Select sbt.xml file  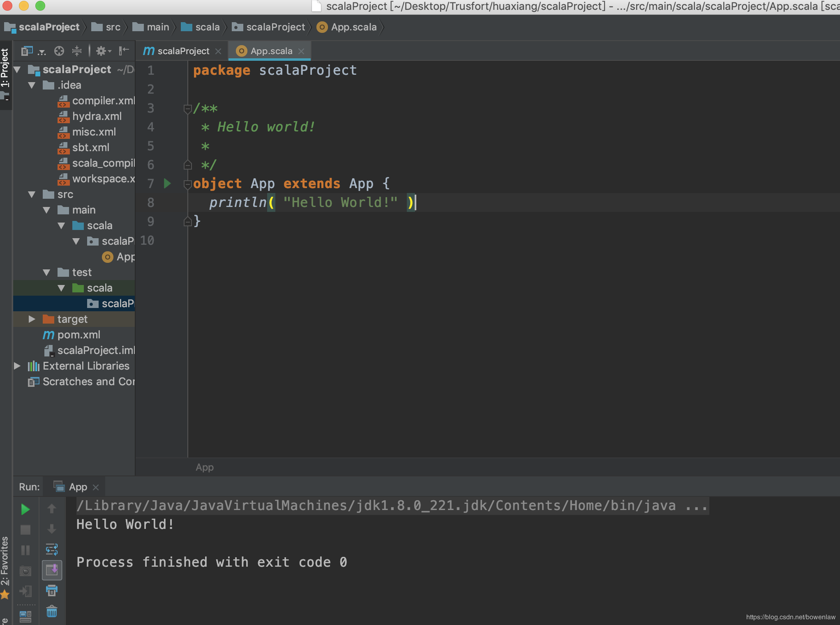click(83, 148)
